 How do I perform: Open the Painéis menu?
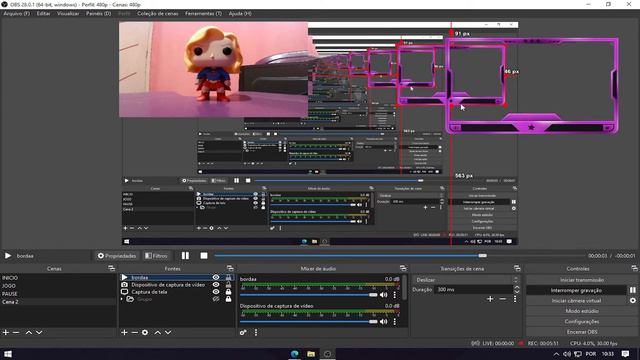click(x=98, y=13)
